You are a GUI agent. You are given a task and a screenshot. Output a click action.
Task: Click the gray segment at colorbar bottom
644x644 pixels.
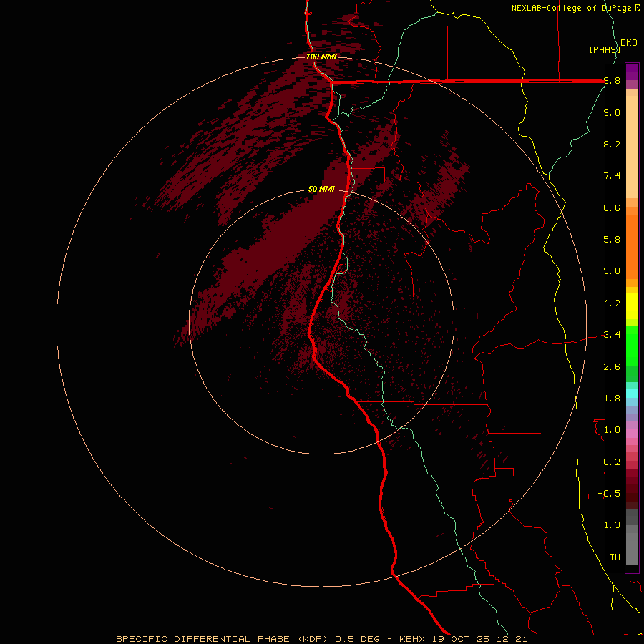click(632, 545)
